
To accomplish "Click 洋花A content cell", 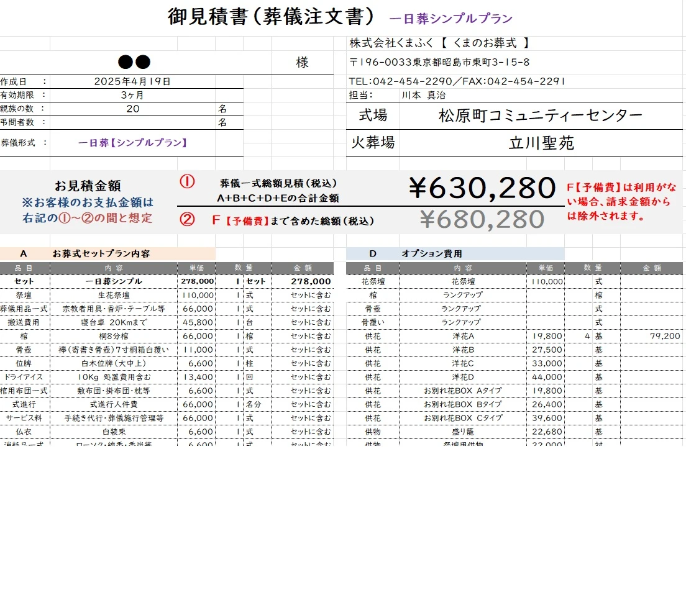I will point(463,336).
